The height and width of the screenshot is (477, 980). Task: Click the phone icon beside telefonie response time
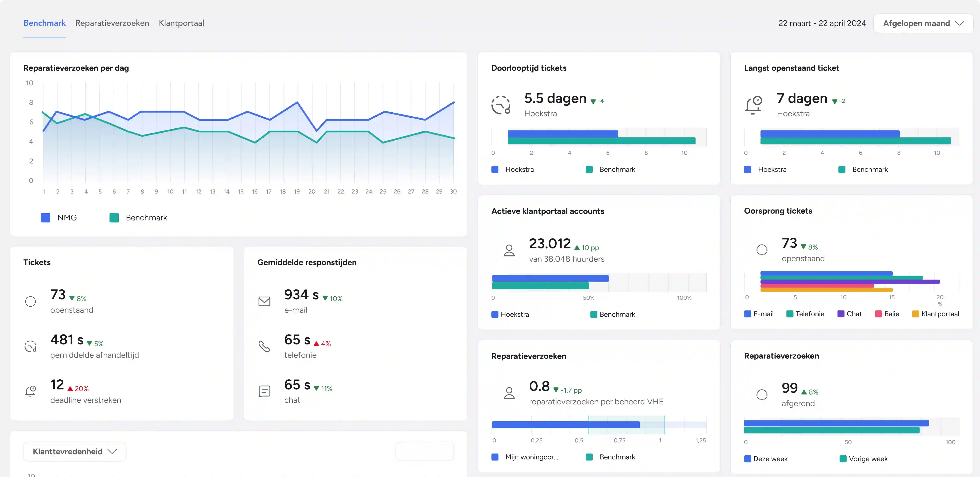[264, 346]
